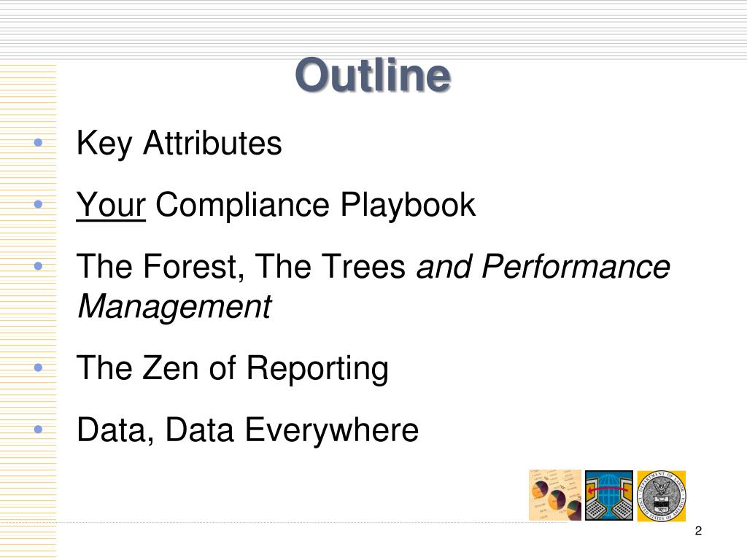747x560 pixels.
Task: Click the slide number 2
Action: [698, 531]
